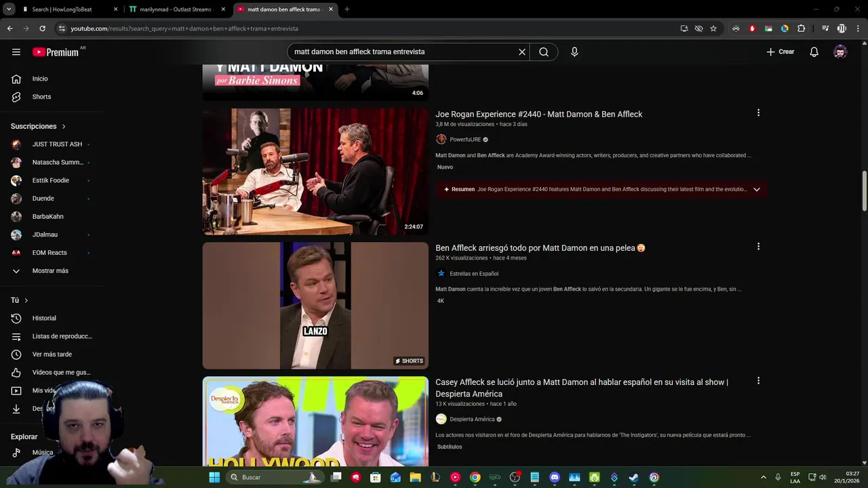Open Chrome three-dot menu
The width and height of the screenshot is (868, 488).
(x=858, y=28)
